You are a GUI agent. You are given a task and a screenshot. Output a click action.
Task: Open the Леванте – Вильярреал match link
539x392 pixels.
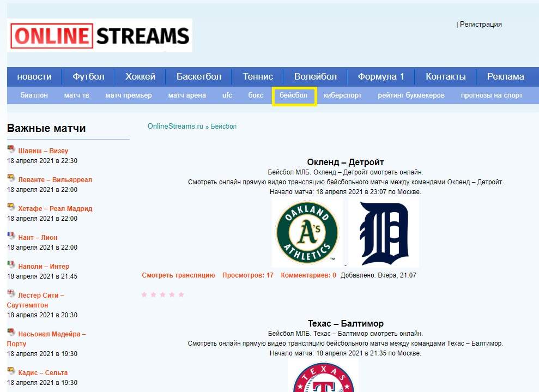(x=55, y=179)
